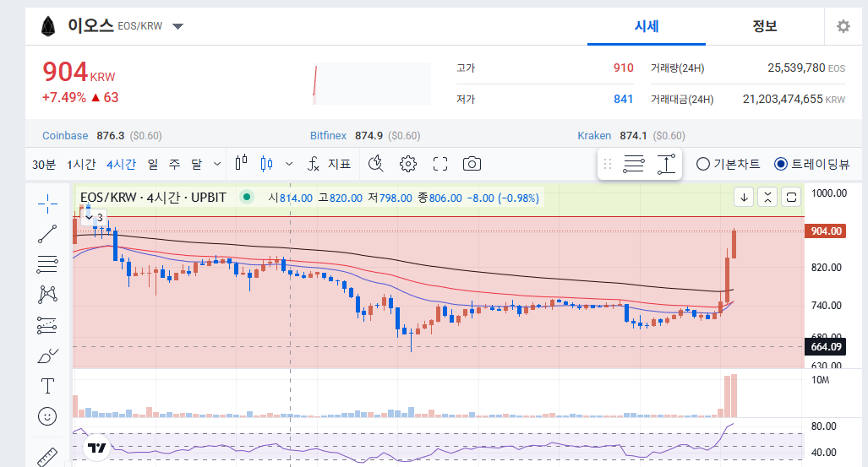Image resolution: width=868 pixels, height=467 pixels.
Task: Take a chart snapshot with camera icon
Action: coord(472,164)
